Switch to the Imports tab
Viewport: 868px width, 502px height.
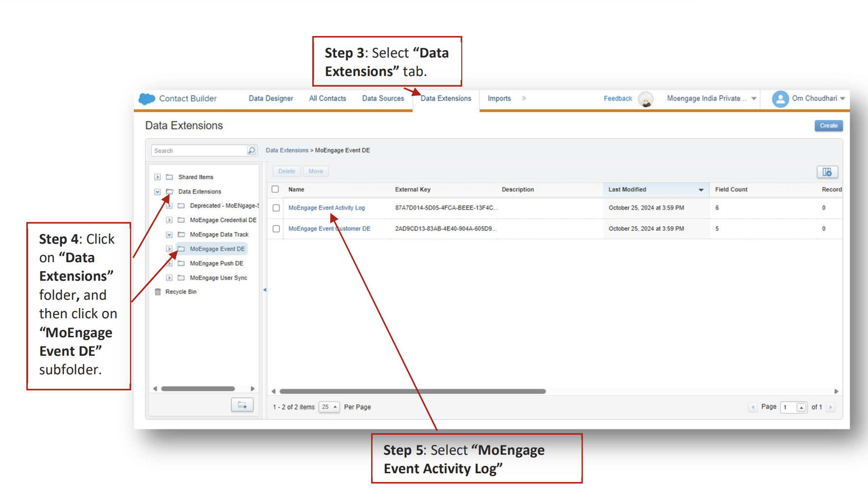[x=499, y=98]
